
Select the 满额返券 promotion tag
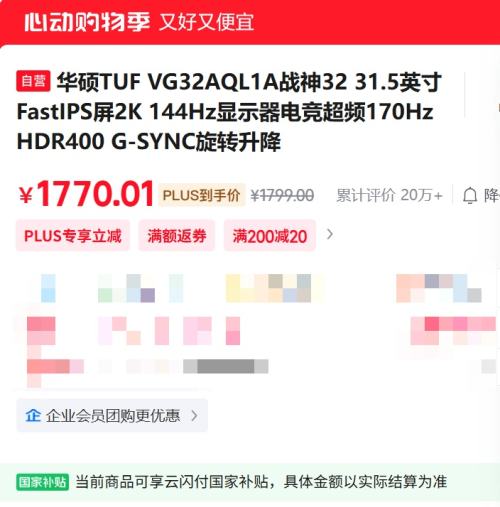[x=177, y=236]
